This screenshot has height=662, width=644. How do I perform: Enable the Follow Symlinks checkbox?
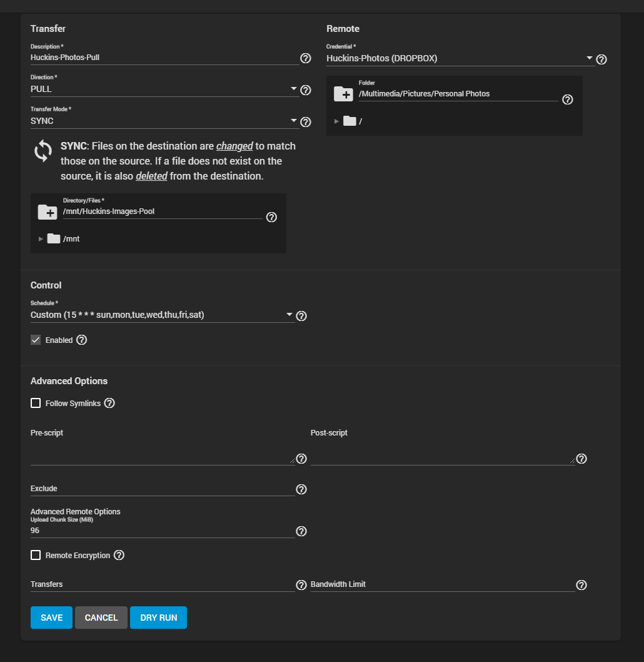pyautogui.click(x=36, y=402)
